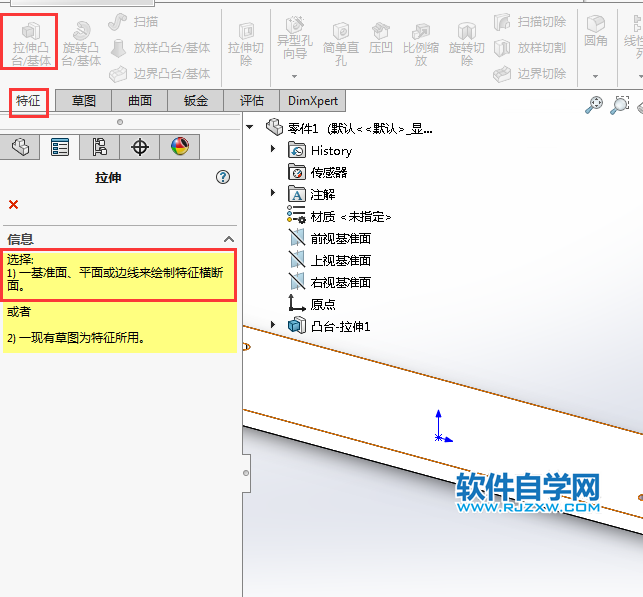
Task: Select the 前视基准面 front plane
Action: coord(340,238)
